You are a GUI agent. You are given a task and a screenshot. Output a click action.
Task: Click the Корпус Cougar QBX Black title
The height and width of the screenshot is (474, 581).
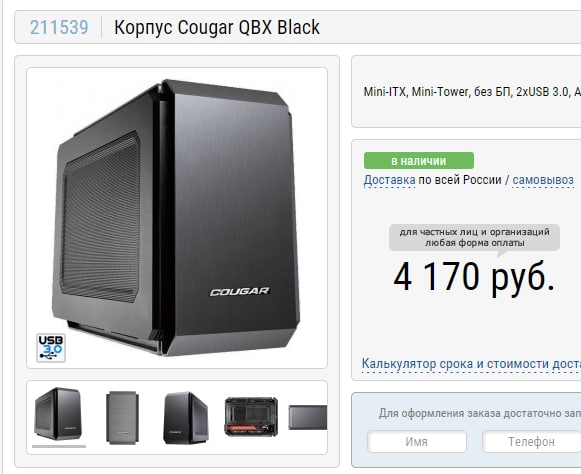217,27
